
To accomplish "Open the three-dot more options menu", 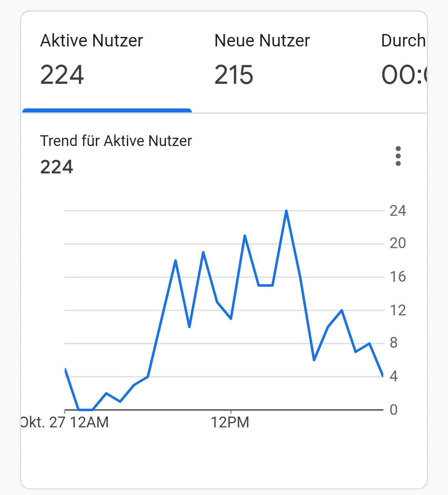I will tap(398, 156).
